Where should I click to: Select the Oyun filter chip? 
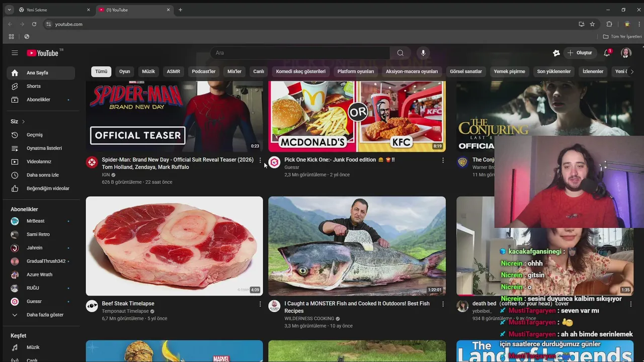pos(124,71)
